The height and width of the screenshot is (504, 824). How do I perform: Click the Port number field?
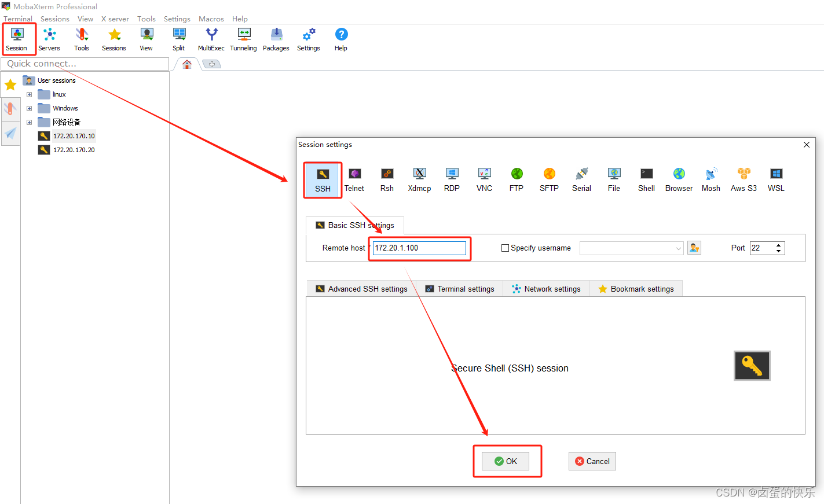tap(762, 248)
